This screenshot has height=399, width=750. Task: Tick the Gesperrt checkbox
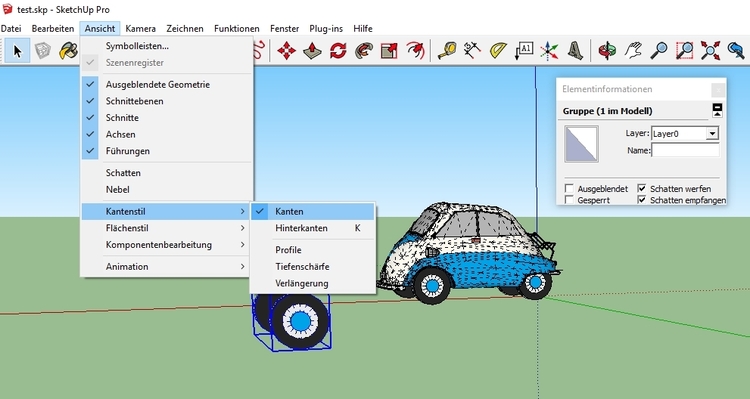[x=569, y=200]
